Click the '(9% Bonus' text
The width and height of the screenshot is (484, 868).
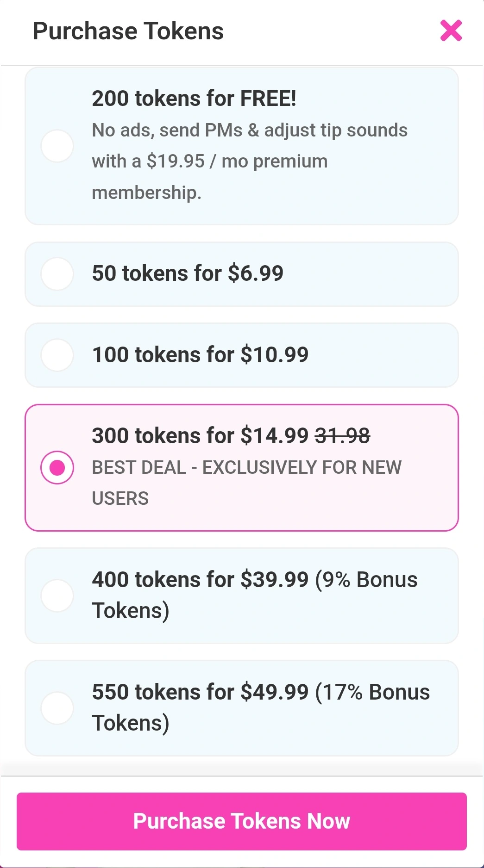click(x=366, y=580)
